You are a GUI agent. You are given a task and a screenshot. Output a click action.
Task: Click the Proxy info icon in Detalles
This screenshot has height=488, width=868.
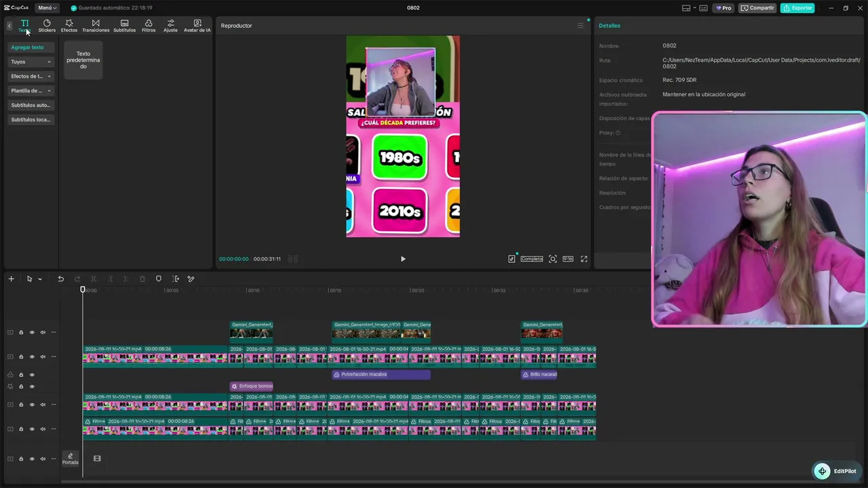coord(618,133)
